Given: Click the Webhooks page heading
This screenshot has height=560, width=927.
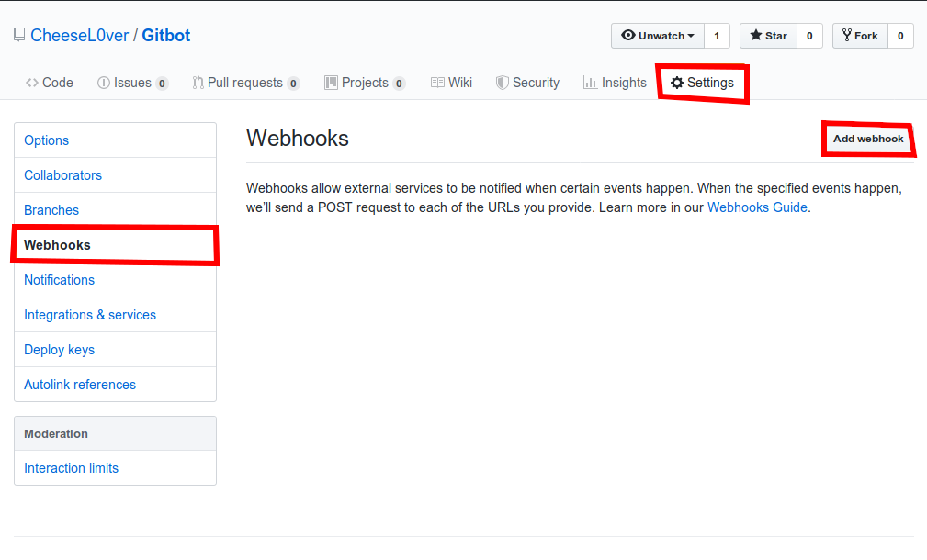Looking at the screenshot, I should pyautogui.click(x=298, y=139).
